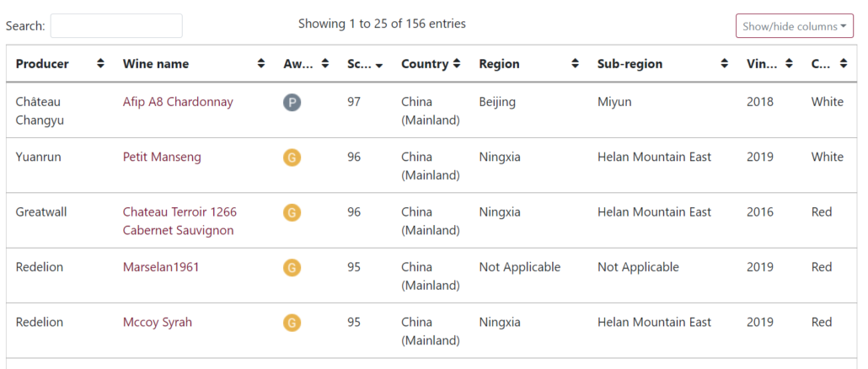
Task: Click the Gold medal icon for Petit Manseng
Action: tap(292, 158)
